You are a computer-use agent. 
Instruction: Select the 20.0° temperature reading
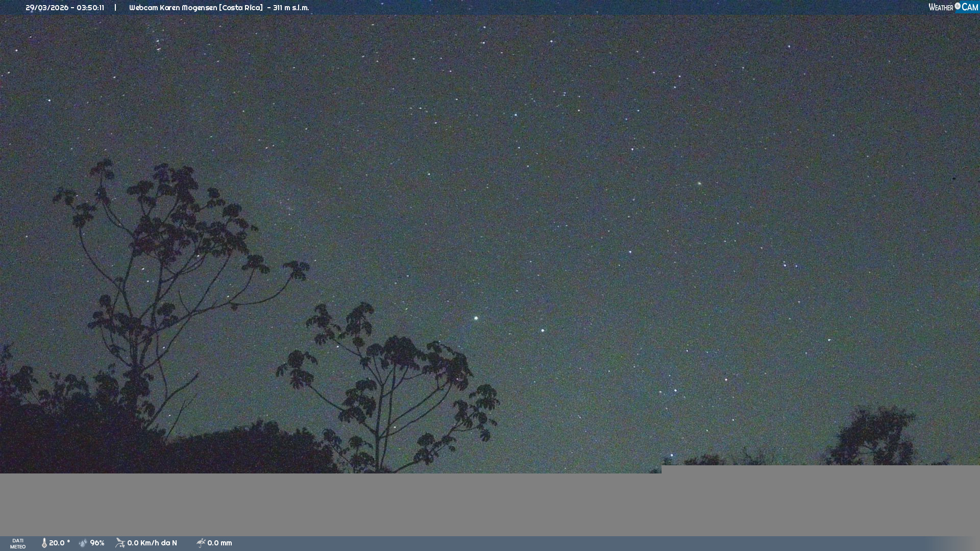(x=59, y=543)
